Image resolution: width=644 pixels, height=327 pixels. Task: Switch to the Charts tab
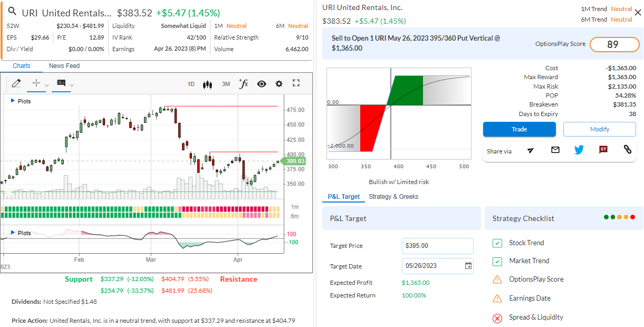pyautogui.click(x=22, y=66)
